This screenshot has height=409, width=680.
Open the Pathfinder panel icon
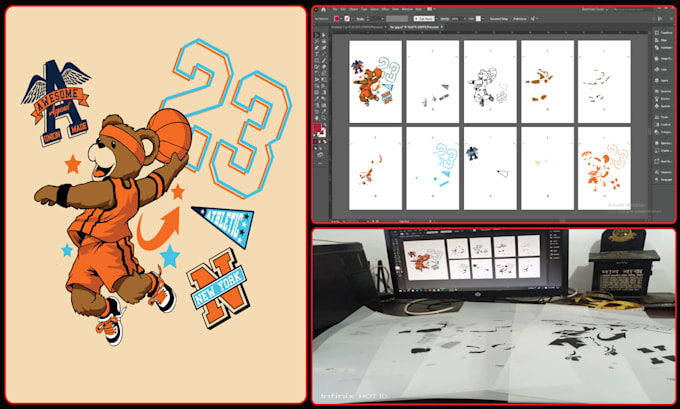pyautogui.click(x=657, y=48)
